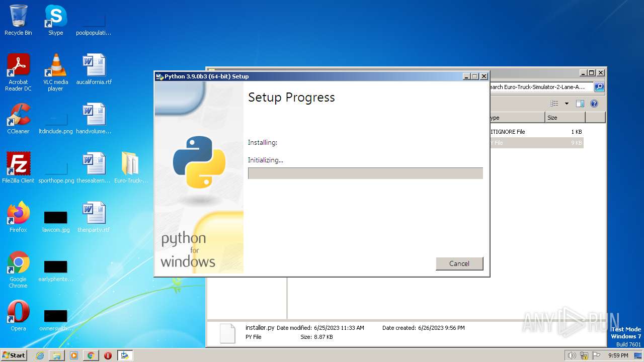Open the poolpopulati desktop file
Image resolution: width=644 pixels, height=362 pixels.
click(x=94, y=25)
